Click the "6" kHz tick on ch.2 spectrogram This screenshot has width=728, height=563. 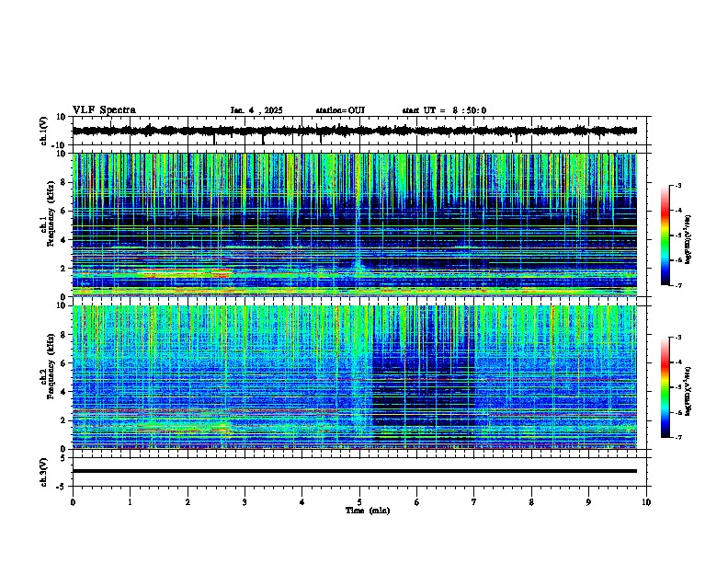coord(64,363)
